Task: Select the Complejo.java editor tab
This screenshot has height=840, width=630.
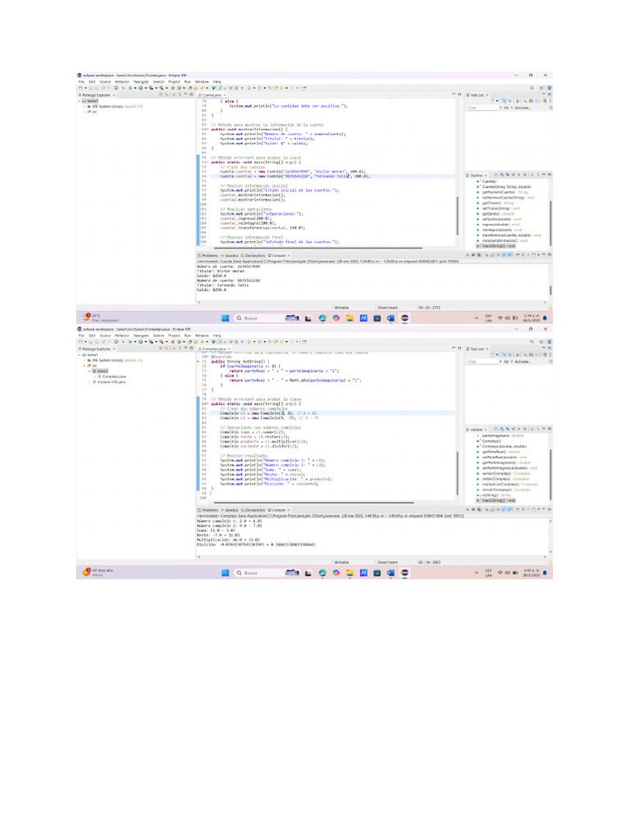Action: pos(214,349)
